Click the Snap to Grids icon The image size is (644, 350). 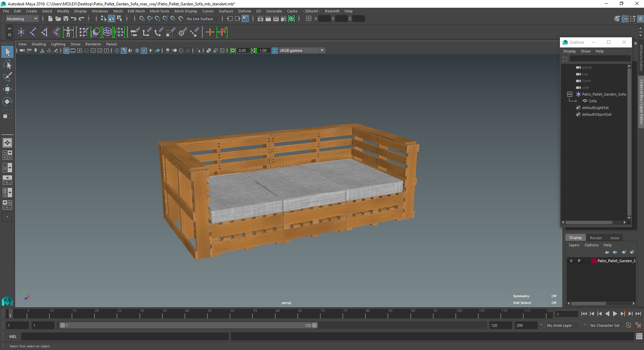point(142,19)
